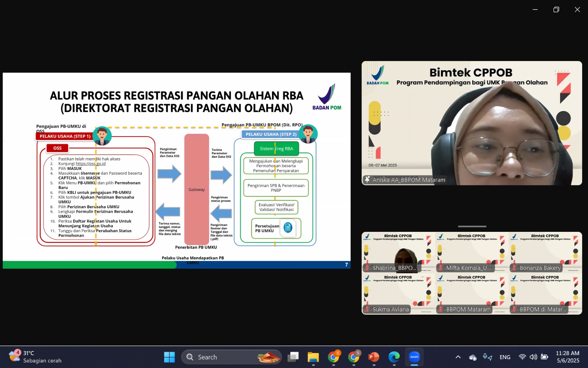Click muted mic icon on BBPOM di Matar tile
The width and height of the screenshot is (588, 368).
(514, 309)
